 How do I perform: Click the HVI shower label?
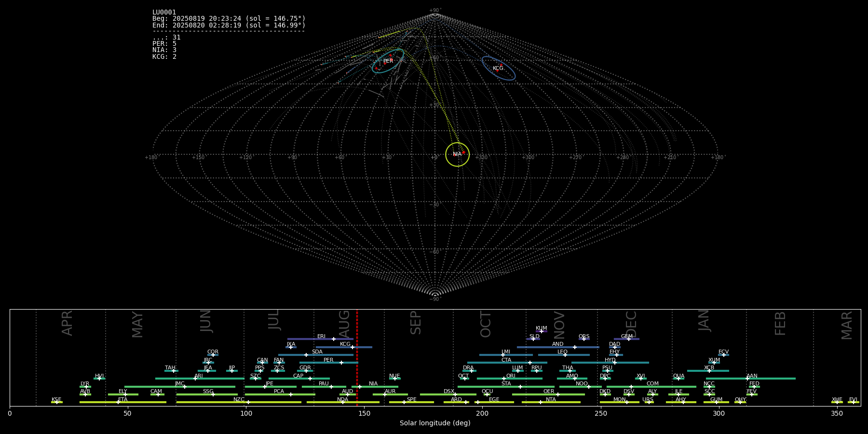(x=99, y=376)
